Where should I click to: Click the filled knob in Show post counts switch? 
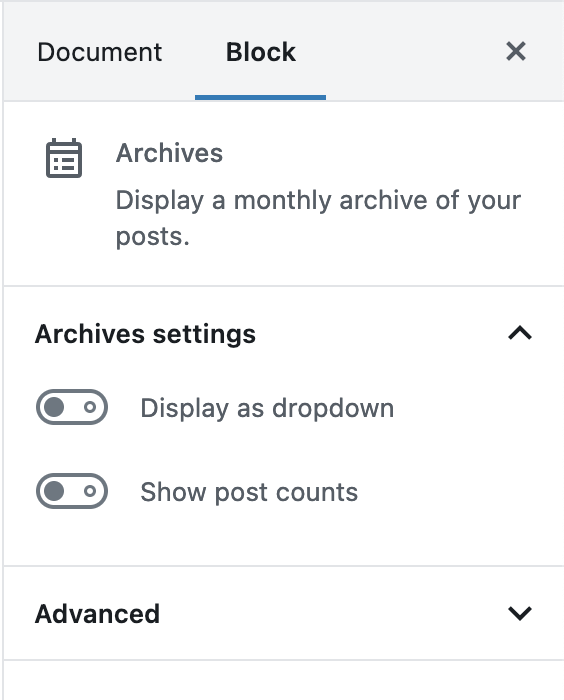point(54,491)
